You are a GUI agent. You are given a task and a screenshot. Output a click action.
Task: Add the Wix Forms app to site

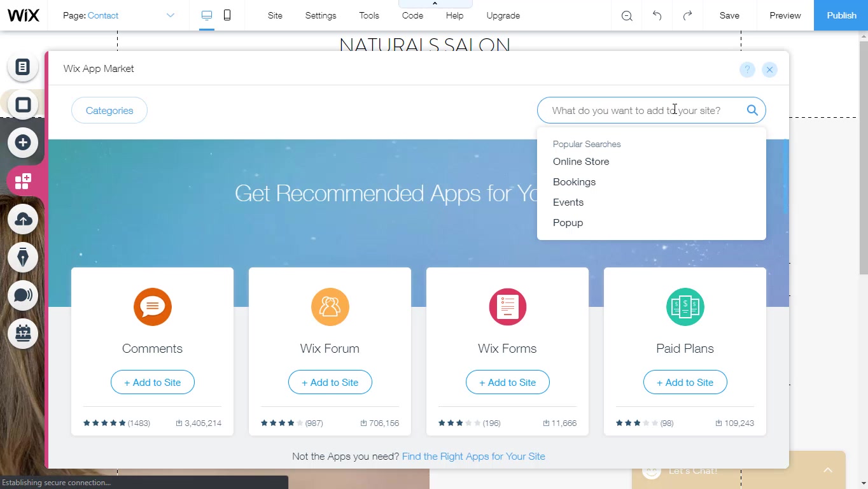tap(507, 382)
